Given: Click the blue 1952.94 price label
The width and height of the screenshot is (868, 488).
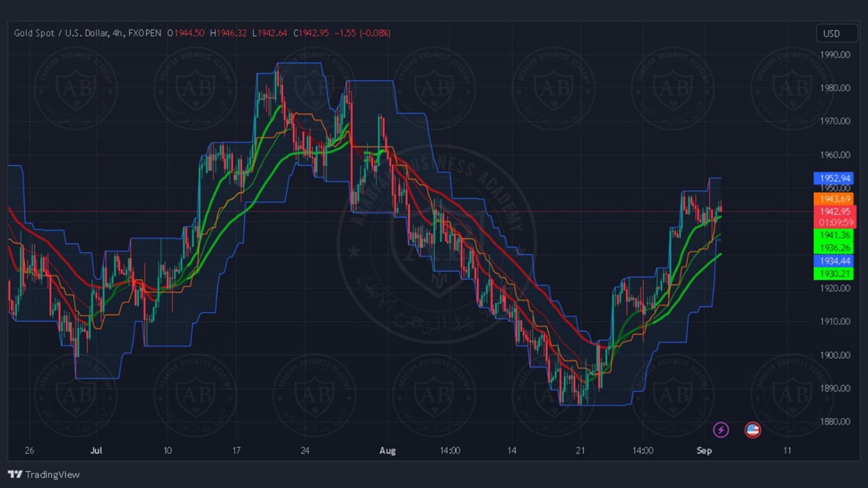Looking at the screenshot, I should 834,178.
